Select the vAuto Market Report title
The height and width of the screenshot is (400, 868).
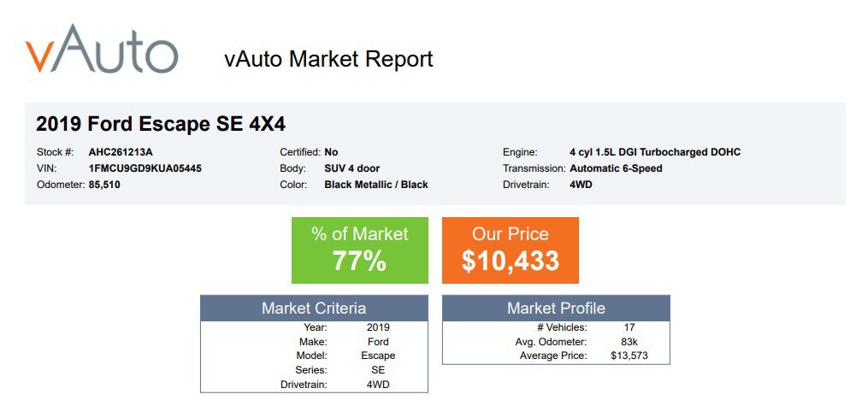point(328,59)
